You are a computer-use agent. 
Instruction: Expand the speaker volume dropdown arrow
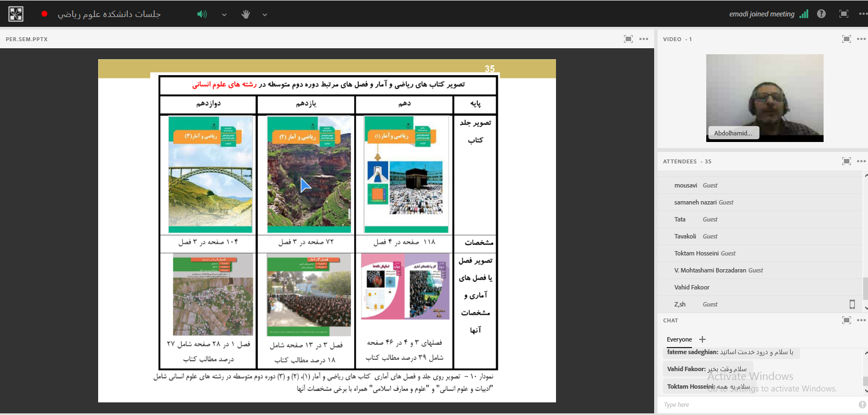pyautogui.click(x=224, y=15)
